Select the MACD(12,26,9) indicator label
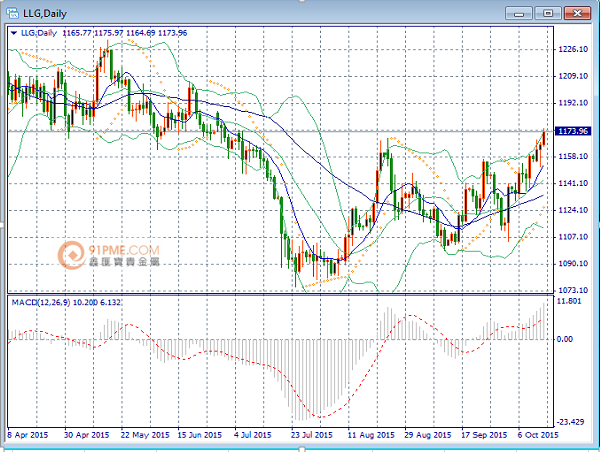This screenshot has width=600, height=452. click(x=41, y=302)
